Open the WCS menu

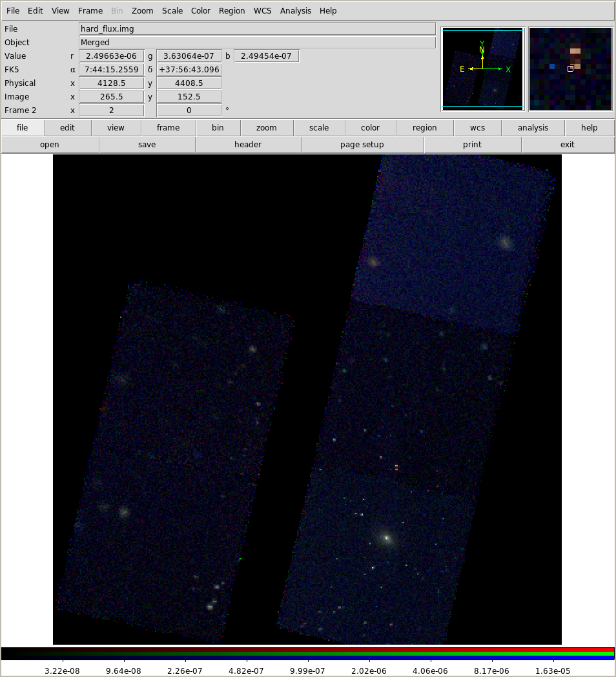pyautogui.click(x=262, y=11)
